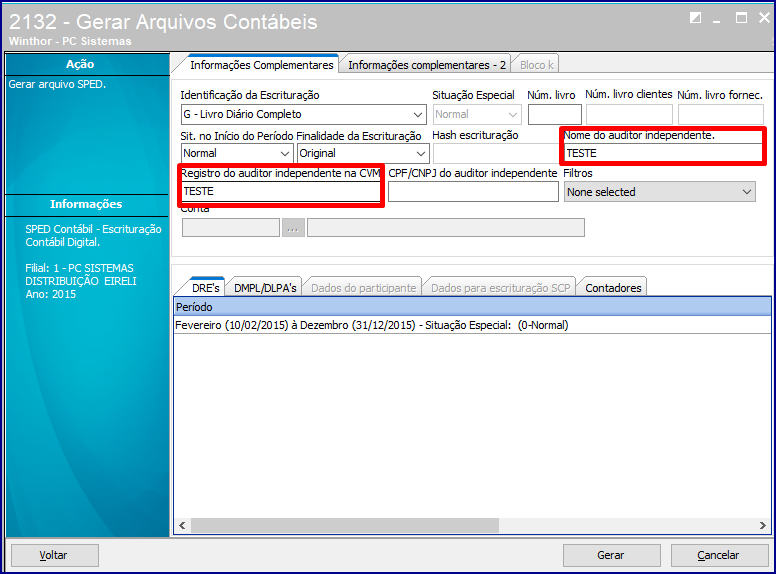Screen dimensions: 776x574
Task: Click the Conta code field
Action: 231,228
